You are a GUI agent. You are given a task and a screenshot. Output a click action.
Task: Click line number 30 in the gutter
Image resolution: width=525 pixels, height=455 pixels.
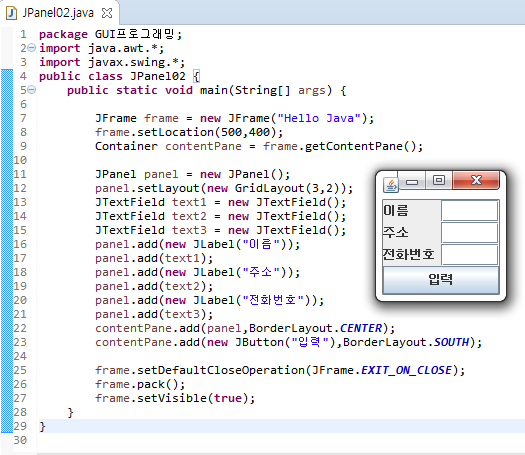click(20, 440)
